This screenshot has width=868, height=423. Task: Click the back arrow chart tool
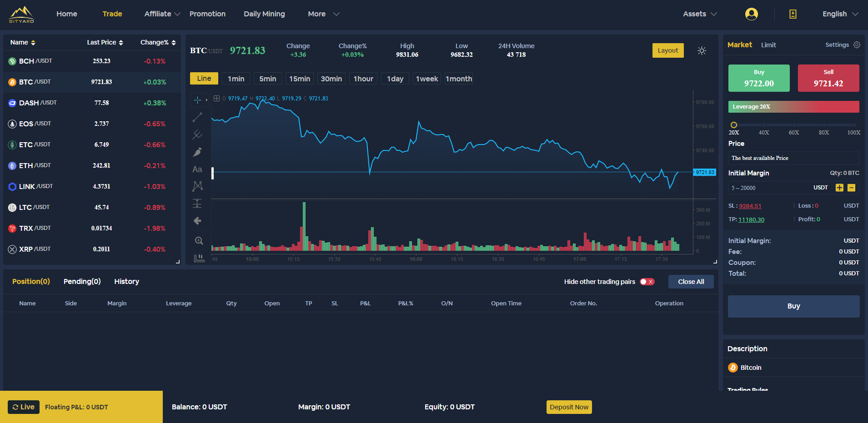tap(197, 221)
